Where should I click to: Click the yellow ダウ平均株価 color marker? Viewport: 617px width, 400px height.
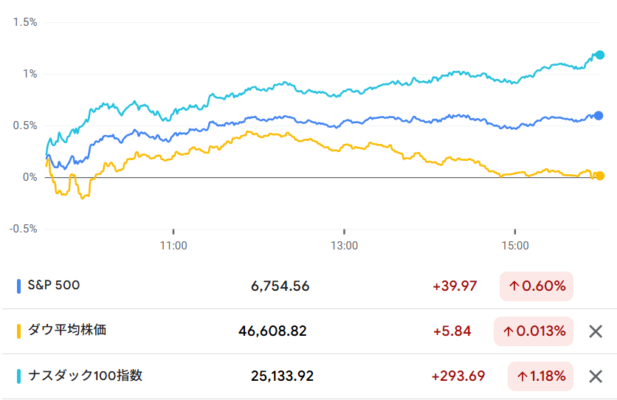[20, 331]
